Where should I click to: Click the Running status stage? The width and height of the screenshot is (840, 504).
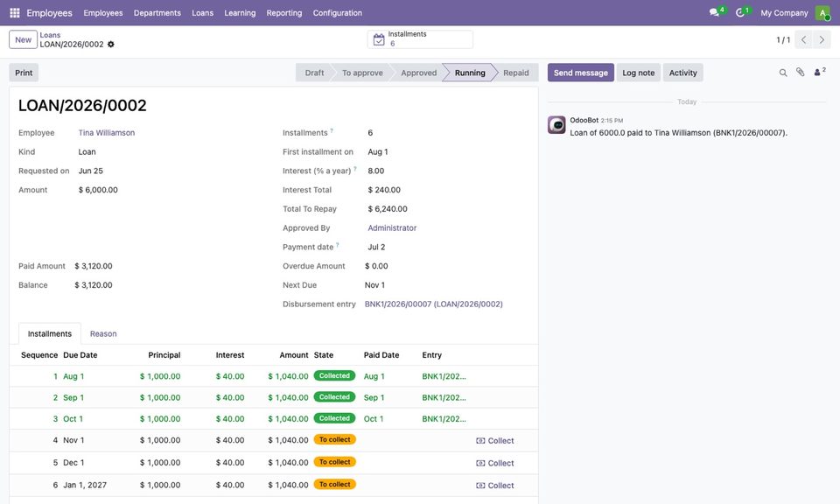pyautogui.click(x=470, y=73)
